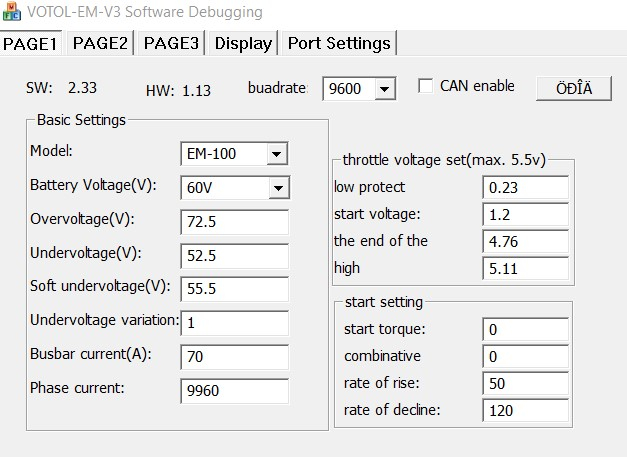Select the PAGE1 tab
The height and width of the screenshot is (457, 627).
[x=31, y=43]
